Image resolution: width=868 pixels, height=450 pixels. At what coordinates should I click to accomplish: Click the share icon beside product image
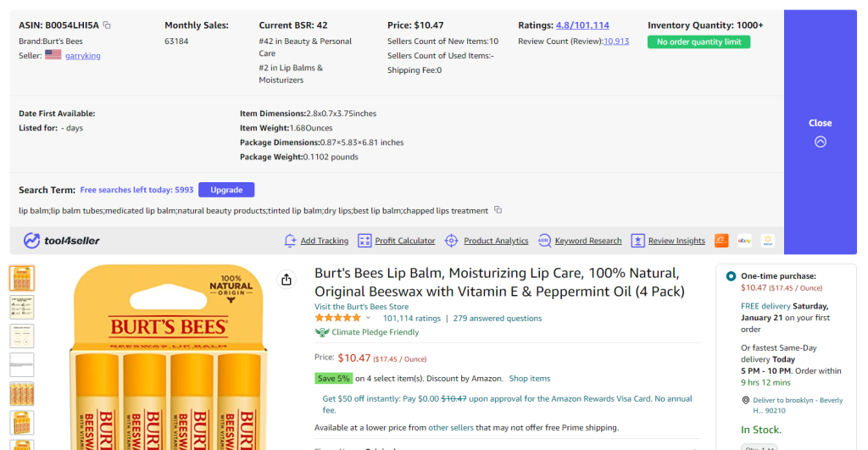(x=287, y=280)
